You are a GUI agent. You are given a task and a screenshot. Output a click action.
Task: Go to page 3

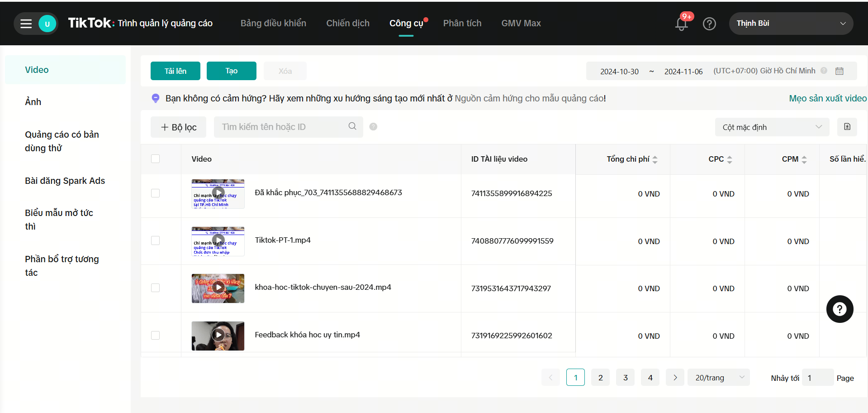pyautogui.click(x=626, y=377)
